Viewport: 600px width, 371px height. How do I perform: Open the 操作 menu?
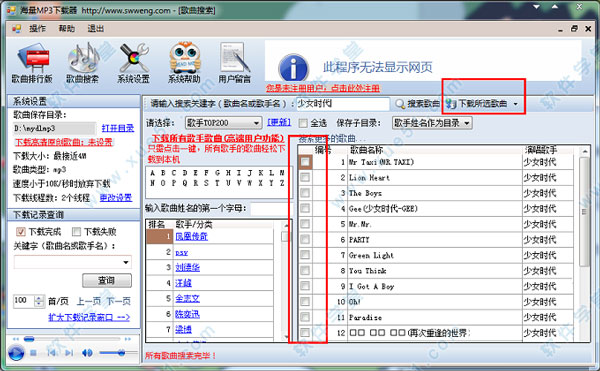[x=38, y=29]
